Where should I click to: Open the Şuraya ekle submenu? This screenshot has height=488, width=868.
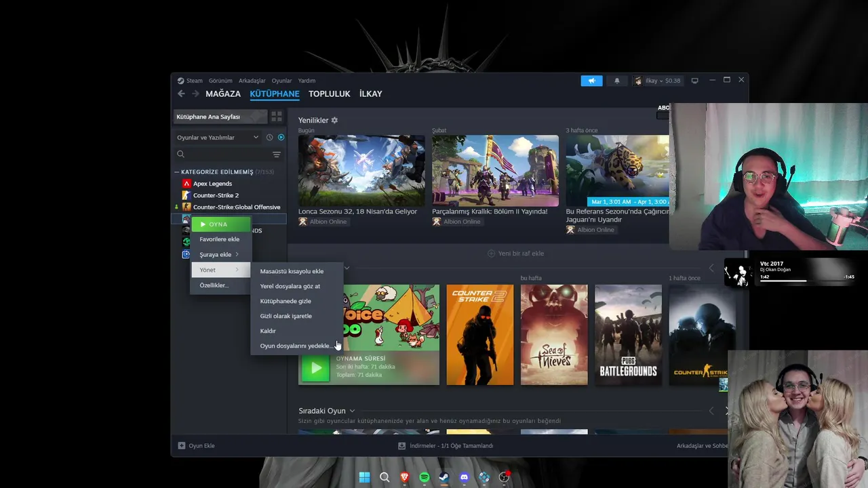click(x=219, y=254)
